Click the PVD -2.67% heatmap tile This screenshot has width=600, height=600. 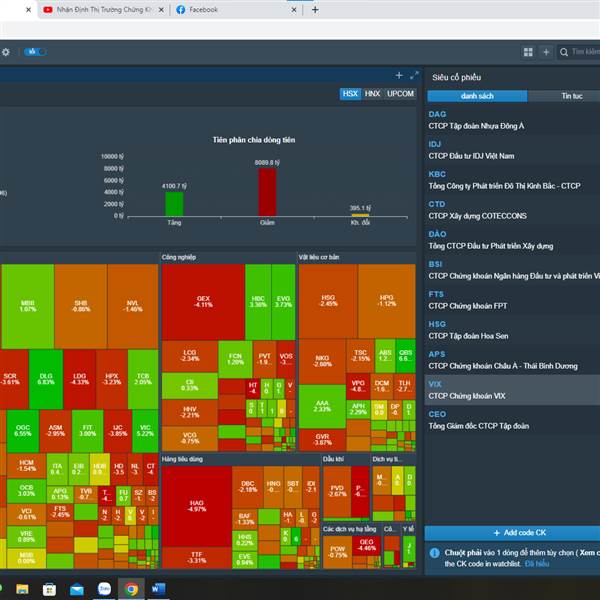[337, 491]
